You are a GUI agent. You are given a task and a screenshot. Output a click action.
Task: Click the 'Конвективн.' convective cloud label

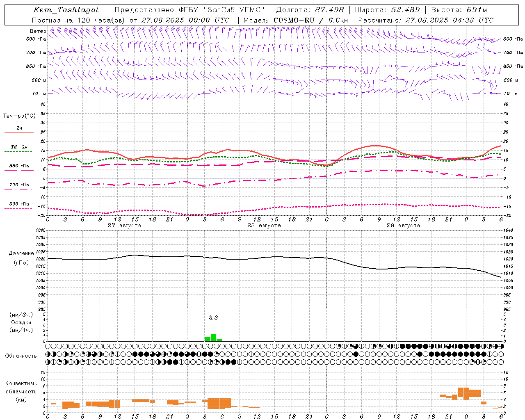21,383
